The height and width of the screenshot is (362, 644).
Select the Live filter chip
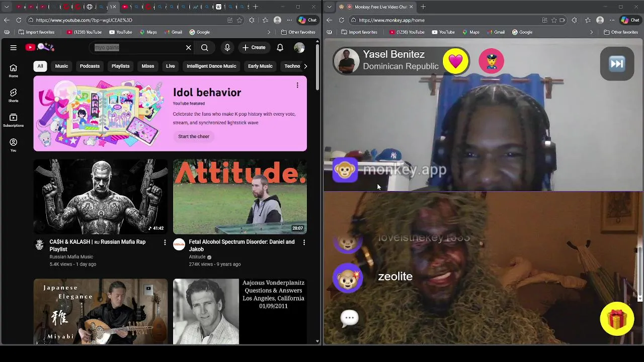pos(171,66)
